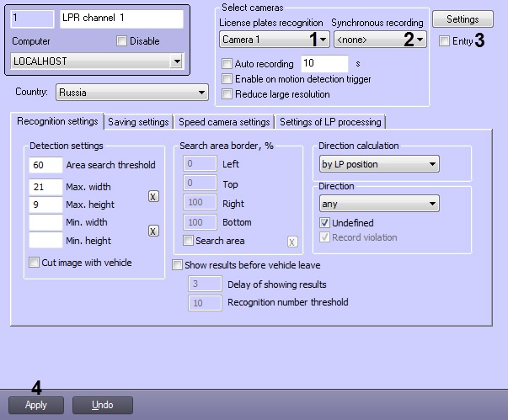
Task: Open the Country dropdown showing Russia
Action: (131, 93)
